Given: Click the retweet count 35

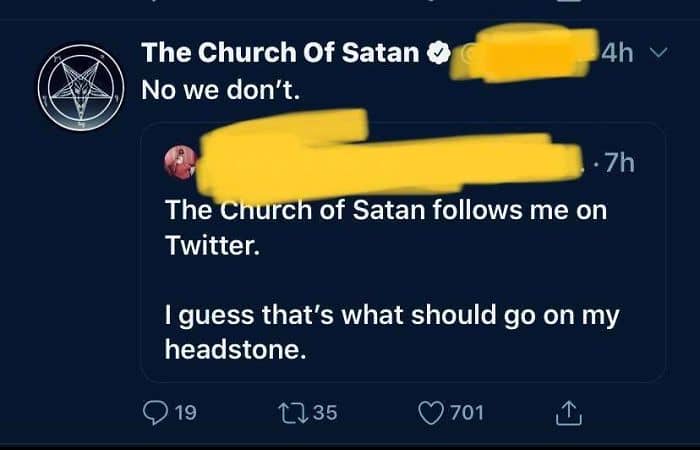Looking at the screenshot, I should coord(325,411).
